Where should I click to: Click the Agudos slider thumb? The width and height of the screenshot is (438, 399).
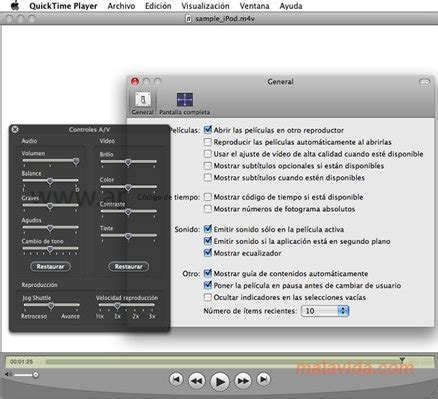[x=50, y=228]
